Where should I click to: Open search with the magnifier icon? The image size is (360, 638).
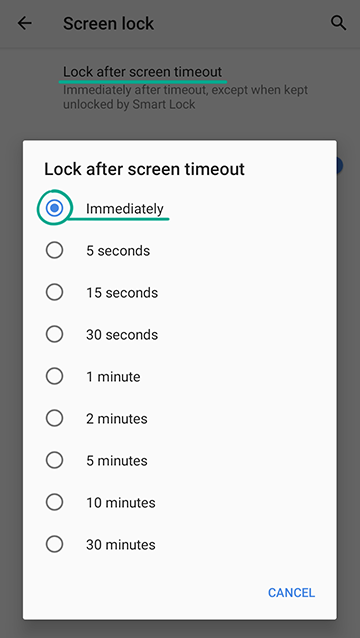[x=338, y=23]
